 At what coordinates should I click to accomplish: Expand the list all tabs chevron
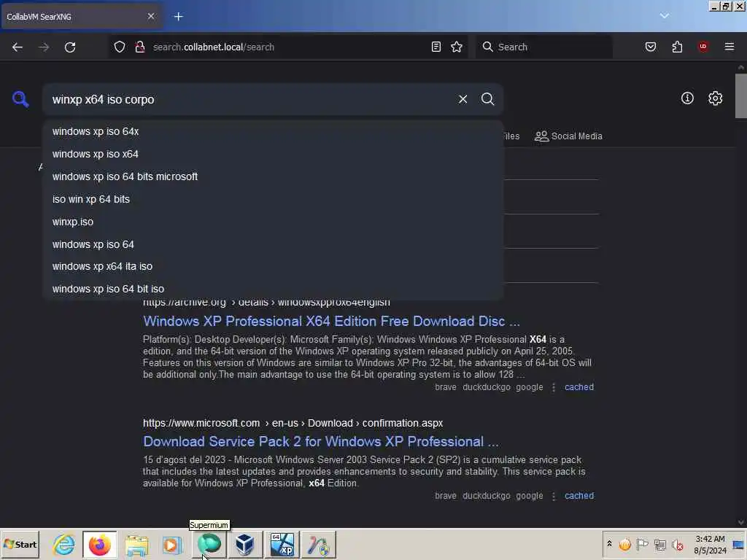(x=664, y=16)
